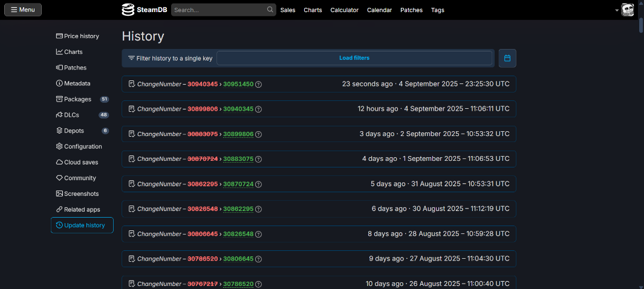Open the DLCs sidebar section
This screenshot has height=289, width=644.
coord(73,115)
